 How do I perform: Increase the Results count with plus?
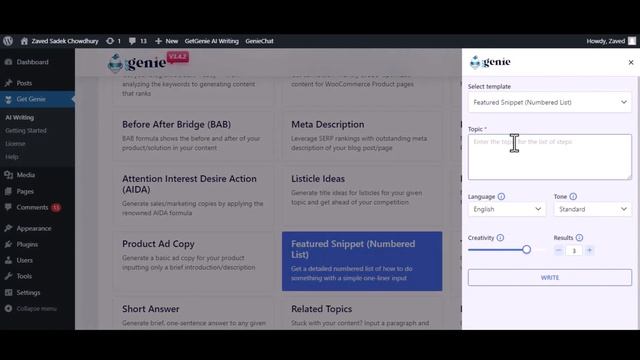(x=589, y=250)
